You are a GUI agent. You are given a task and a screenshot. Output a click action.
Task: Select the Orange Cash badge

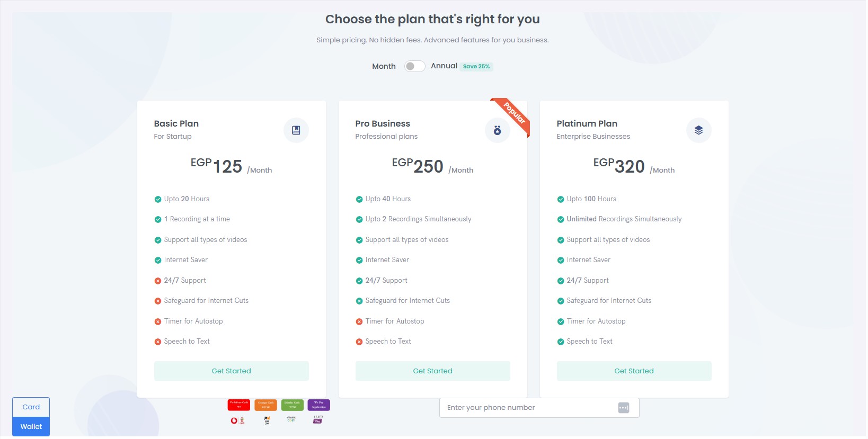coord(265,405)
